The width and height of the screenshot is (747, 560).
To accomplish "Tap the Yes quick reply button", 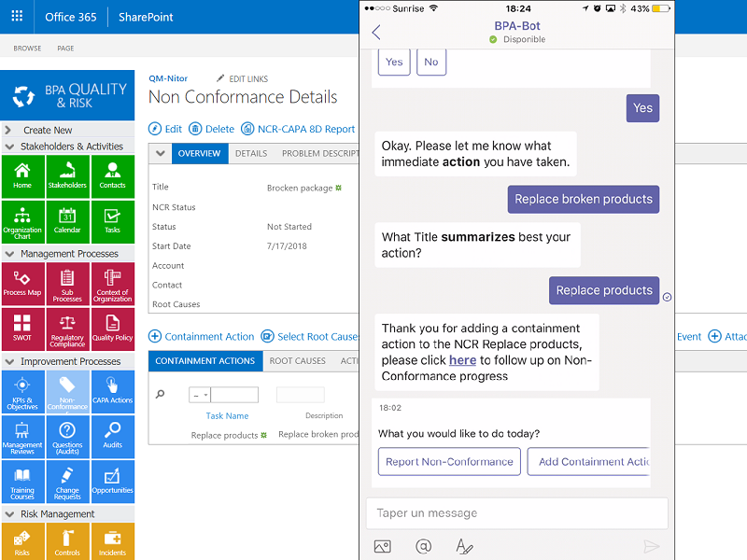I will pos(394,62).
